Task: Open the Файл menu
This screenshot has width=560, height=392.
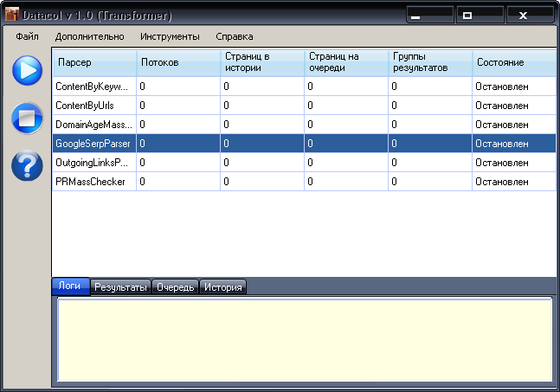Action: [x=26, y=36]
